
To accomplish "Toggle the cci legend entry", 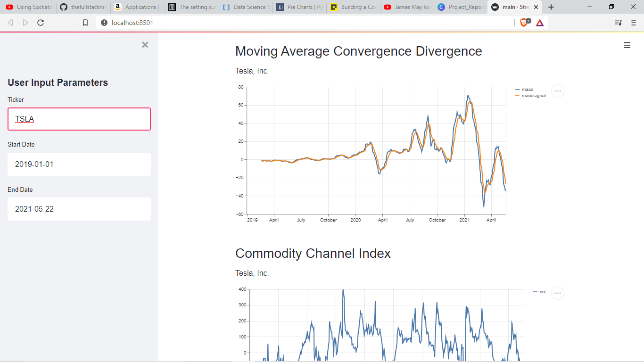I will 539,292.
